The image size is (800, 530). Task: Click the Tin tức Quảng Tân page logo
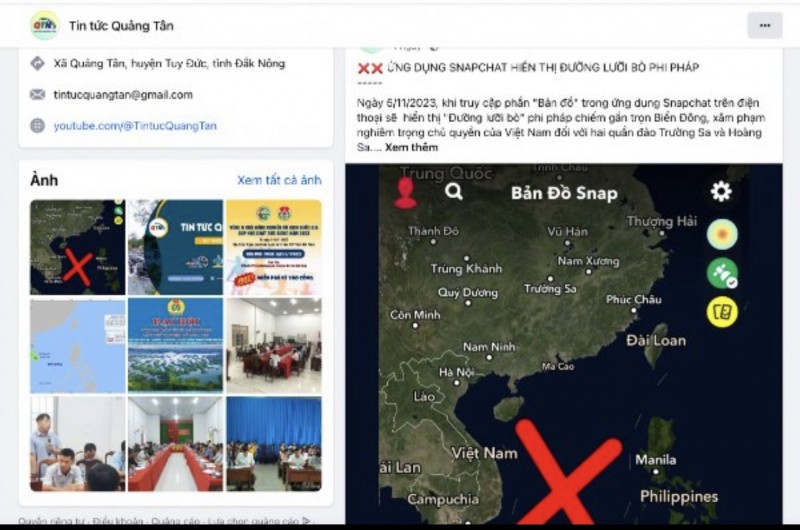click(44, 25)
